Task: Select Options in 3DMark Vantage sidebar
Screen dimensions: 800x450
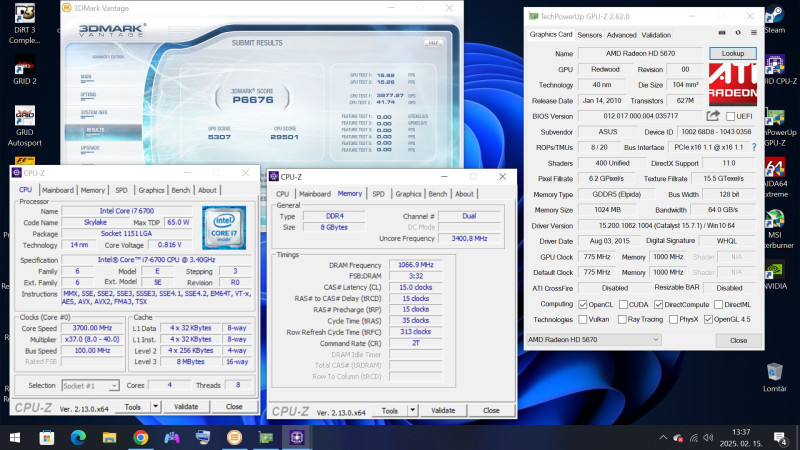Action: tap(88, 95)
